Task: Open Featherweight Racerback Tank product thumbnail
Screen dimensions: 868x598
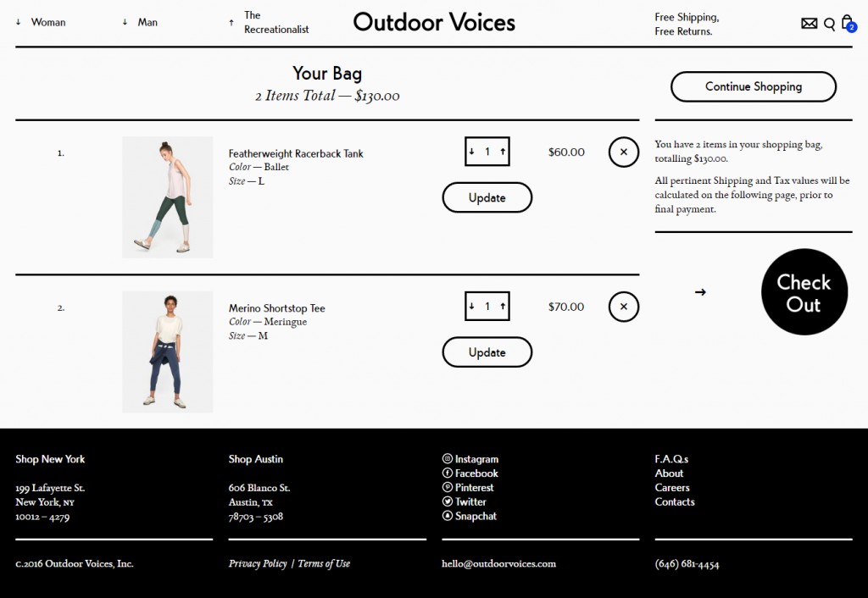Action: pos(167,197)
